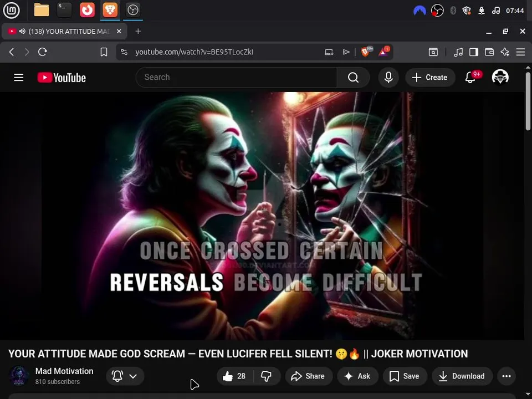
Task: Download this video
Action: click(x=462, y=376)
